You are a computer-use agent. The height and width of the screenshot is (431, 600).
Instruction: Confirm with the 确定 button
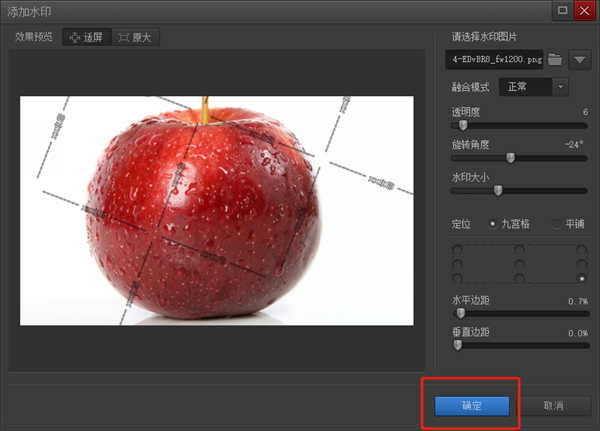pyautogui.click(x=472, y=406)
